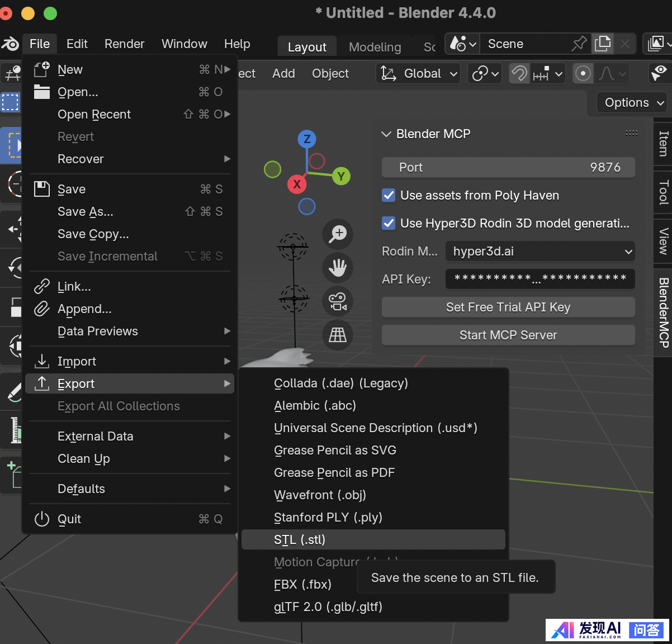Click Save in the File menu
672x644 pixels.
130,189
